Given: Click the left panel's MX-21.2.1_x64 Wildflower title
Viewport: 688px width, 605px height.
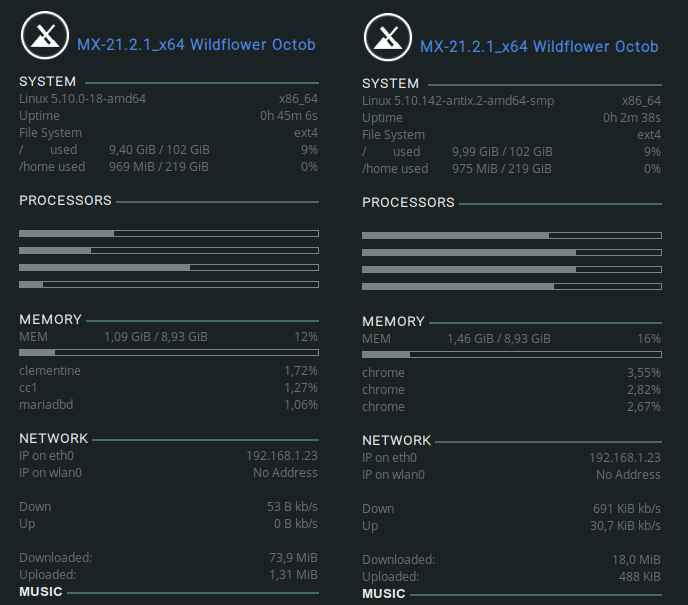Looking at the screenshot, I should pos(196,45).
